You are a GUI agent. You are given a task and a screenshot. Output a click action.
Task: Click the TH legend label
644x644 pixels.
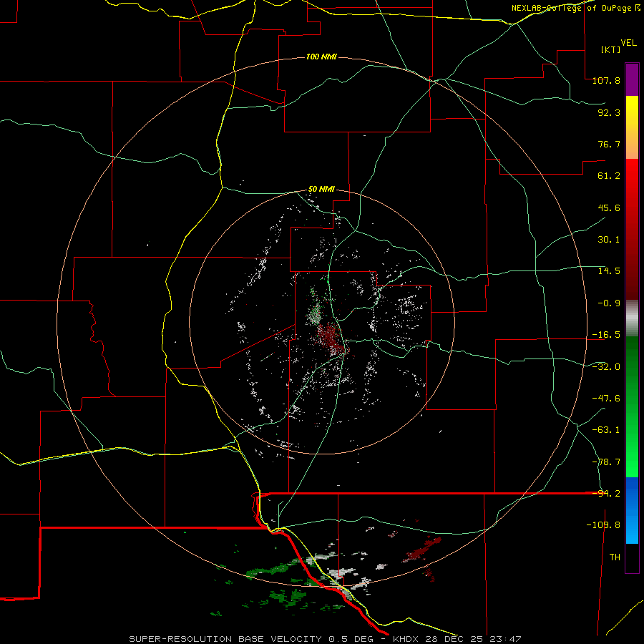click(x=615, y=557)
